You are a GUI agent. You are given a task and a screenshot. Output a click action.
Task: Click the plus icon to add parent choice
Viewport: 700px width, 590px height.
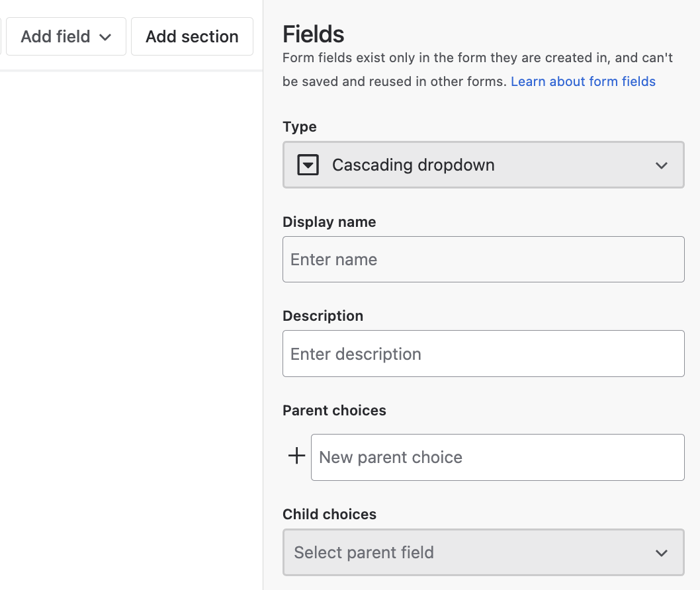(x=295, y=456)
